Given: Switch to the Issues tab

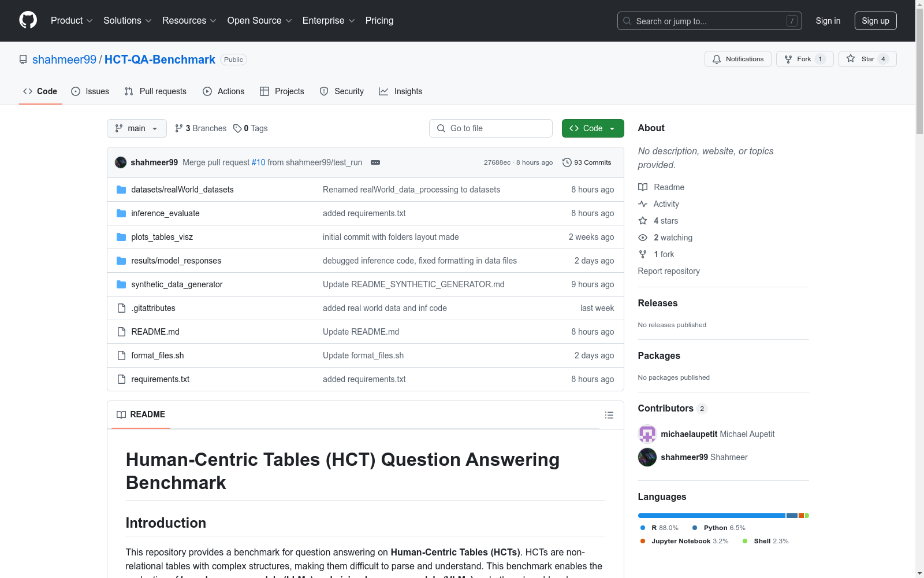Looking at the screenshot, I should (x=90, y=91).
